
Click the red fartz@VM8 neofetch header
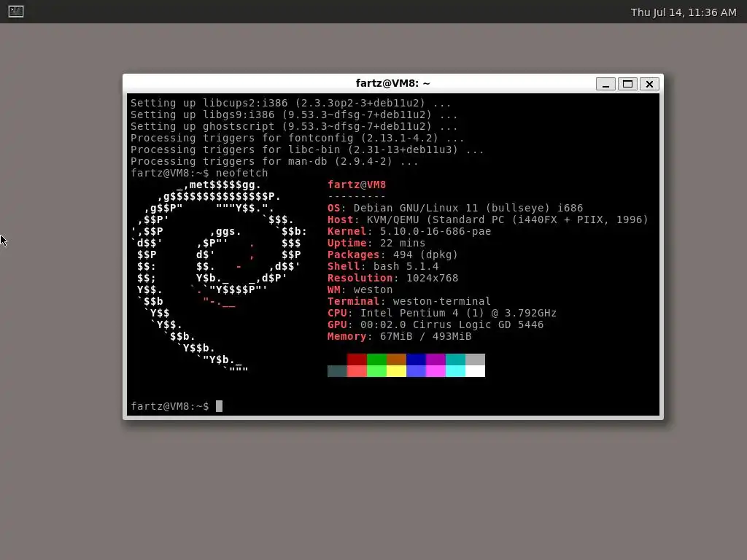[357, 184]
